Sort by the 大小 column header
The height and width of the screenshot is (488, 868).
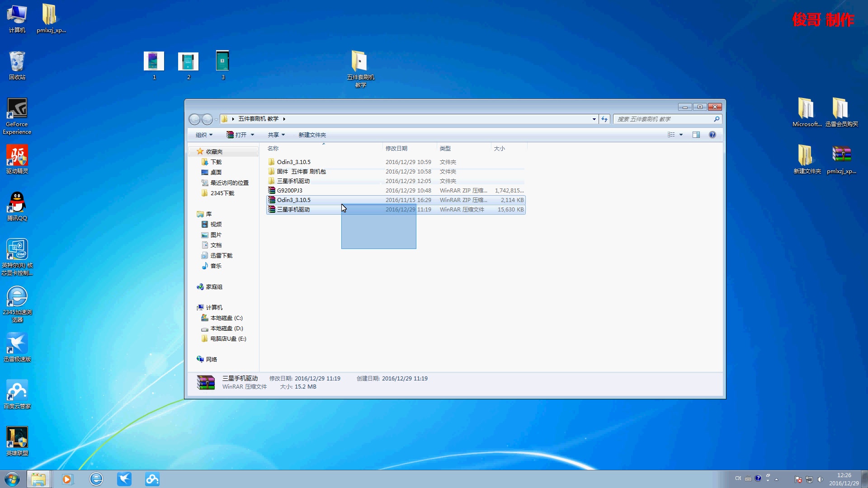tap(509, 148)
